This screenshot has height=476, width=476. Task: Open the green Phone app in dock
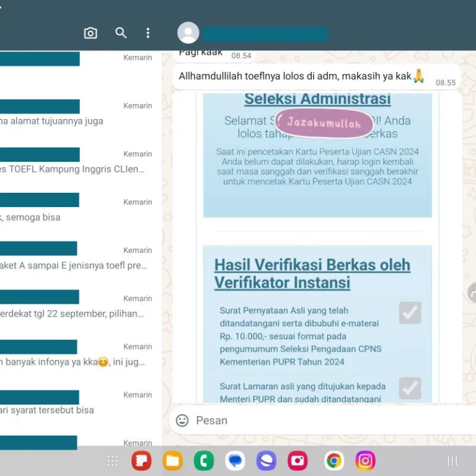point(204,461)
